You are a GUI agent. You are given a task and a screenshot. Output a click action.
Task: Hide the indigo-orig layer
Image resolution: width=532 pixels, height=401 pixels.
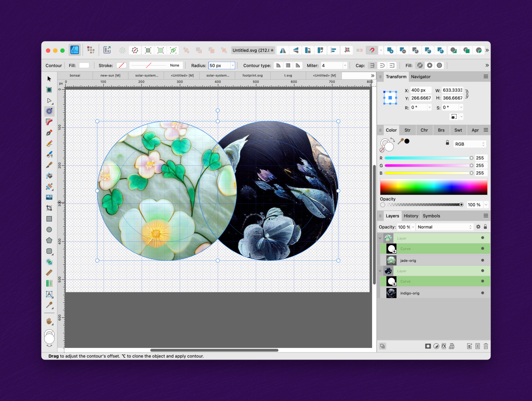(x=482, y=293)
